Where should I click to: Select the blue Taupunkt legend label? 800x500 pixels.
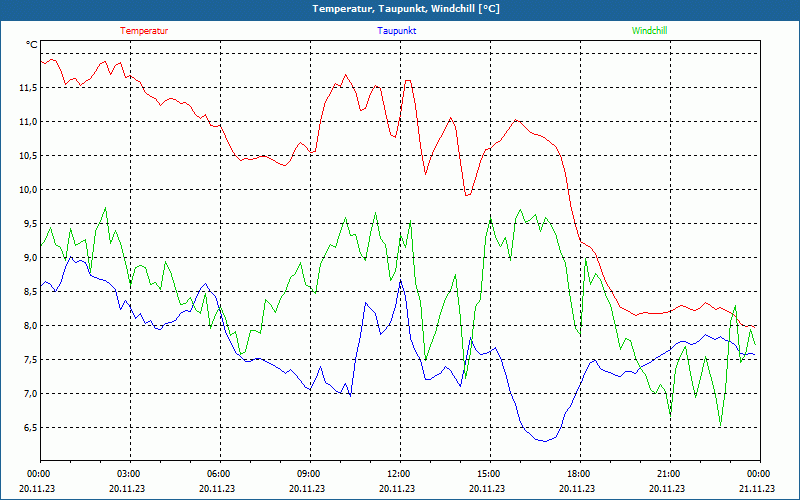397,31
